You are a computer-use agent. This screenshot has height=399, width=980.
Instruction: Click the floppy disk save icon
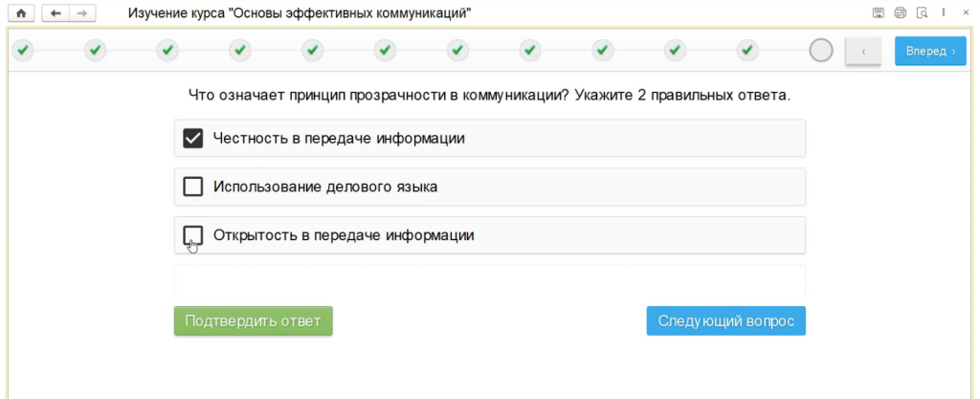point(878,13)
